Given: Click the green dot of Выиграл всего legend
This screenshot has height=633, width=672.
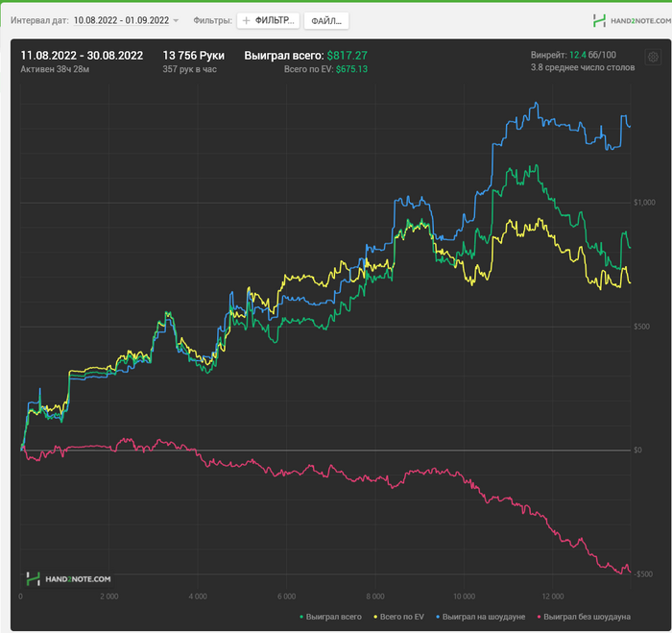Looking at the screenshot, I should click(303, 616).
